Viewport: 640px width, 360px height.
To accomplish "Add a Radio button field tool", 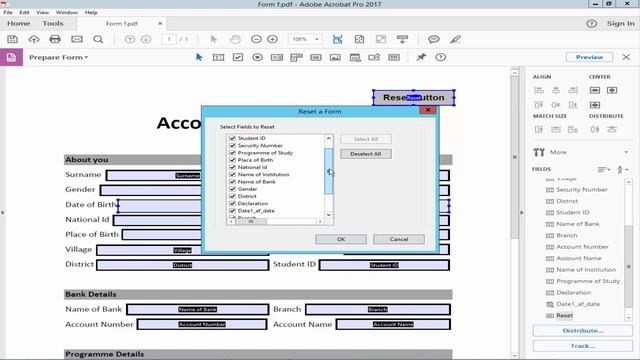I will click(257, 58).
